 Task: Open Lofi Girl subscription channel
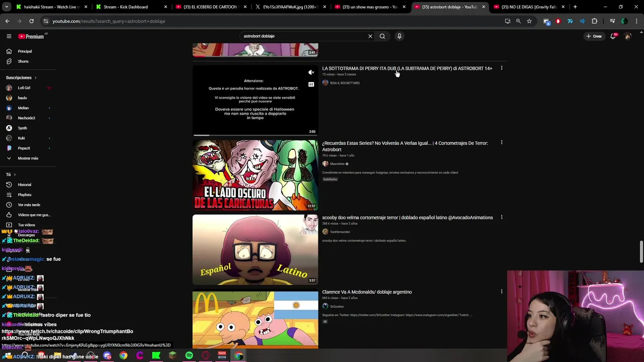tap(24, 87)
